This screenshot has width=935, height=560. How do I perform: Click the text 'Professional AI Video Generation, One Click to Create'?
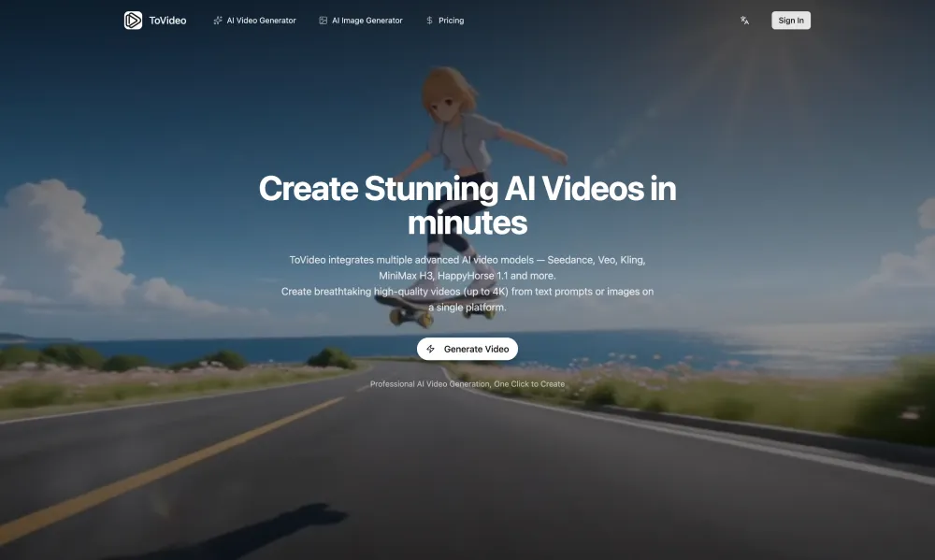click(x=467, y=384)
